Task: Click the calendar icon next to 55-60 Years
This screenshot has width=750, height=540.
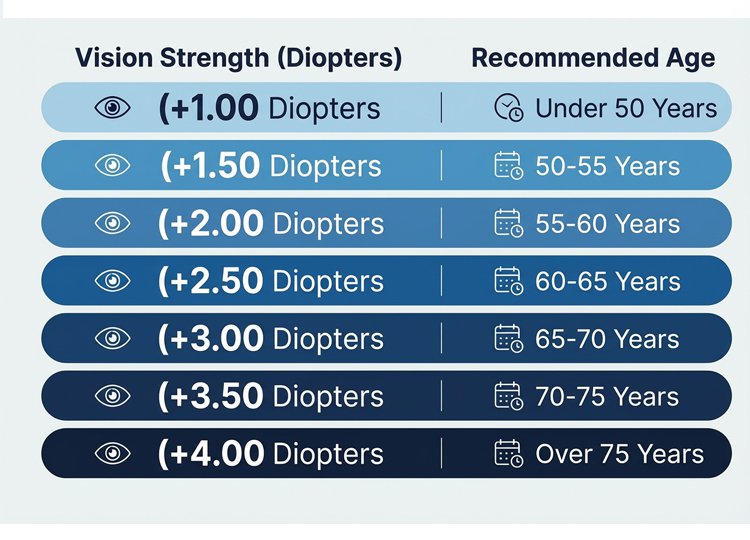Action: coord(509,223)
